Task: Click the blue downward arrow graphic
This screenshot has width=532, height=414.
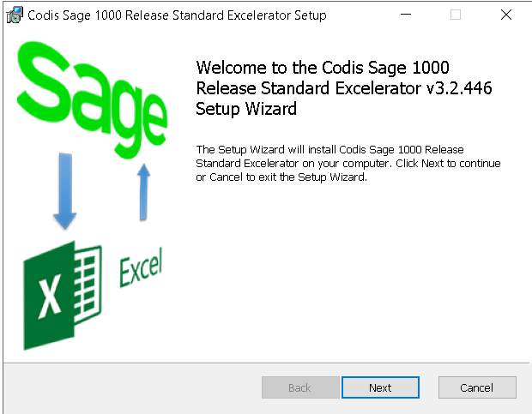Action: tap(65, 191)
